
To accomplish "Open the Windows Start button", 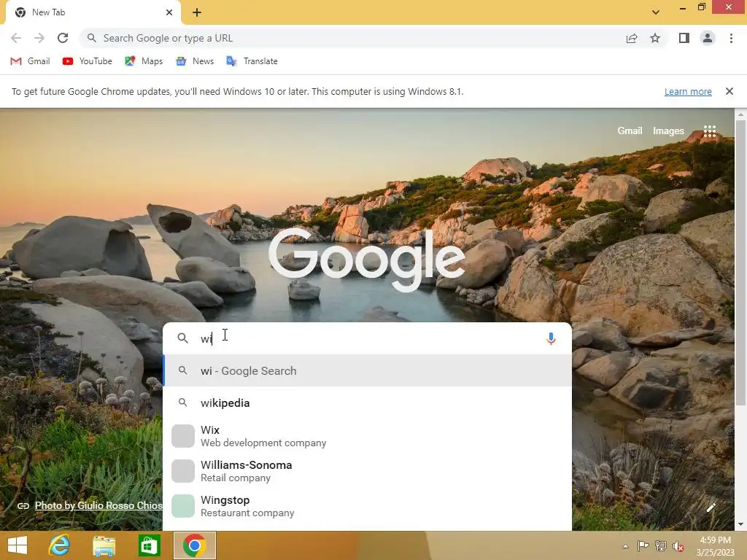I will click(x=18, y=545).
